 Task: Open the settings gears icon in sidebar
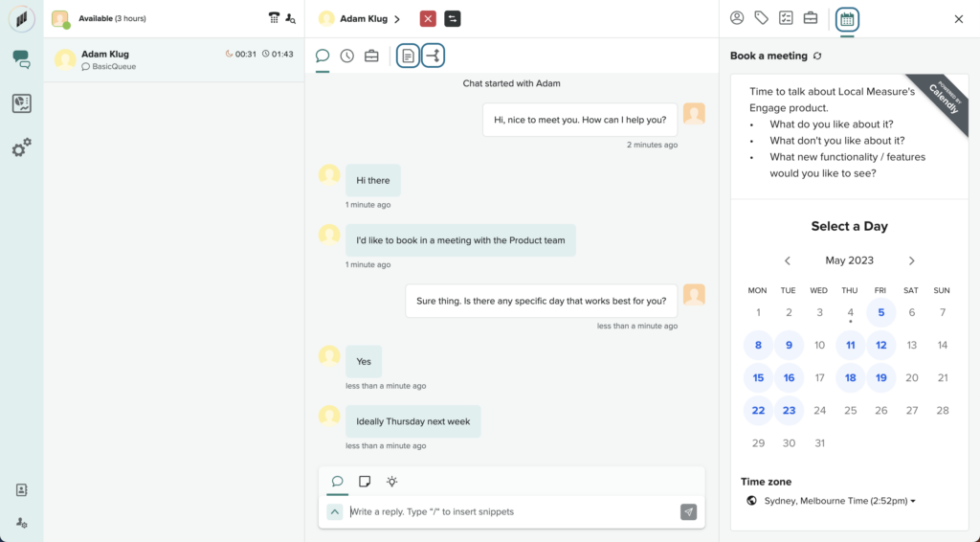click(x=21, y=147)
